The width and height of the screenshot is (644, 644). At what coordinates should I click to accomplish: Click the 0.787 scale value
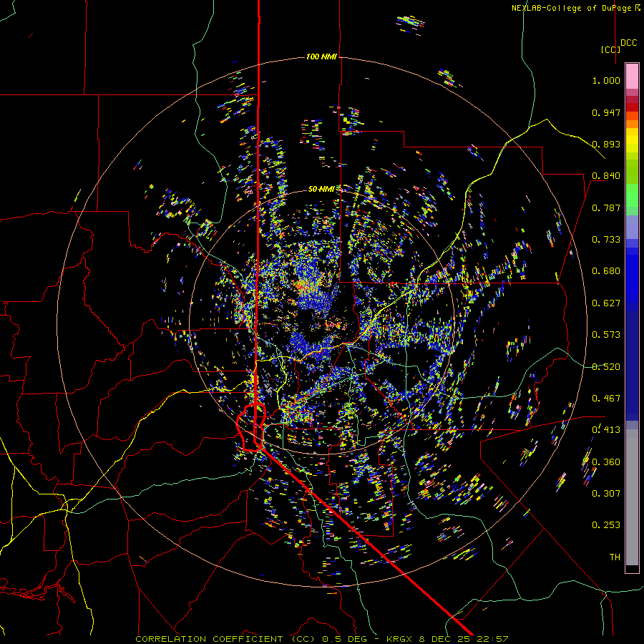(x=606, y=208)
